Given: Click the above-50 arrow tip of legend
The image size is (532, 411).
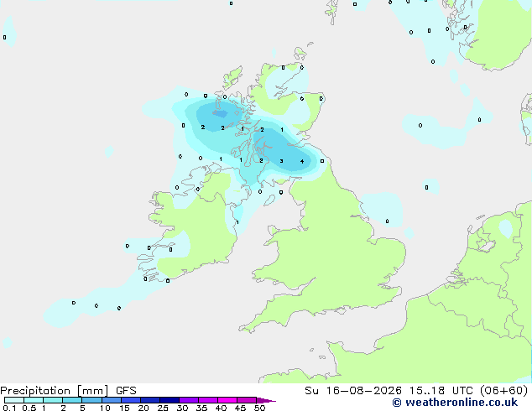Looking at the screenshot, I should pos(266,400).
